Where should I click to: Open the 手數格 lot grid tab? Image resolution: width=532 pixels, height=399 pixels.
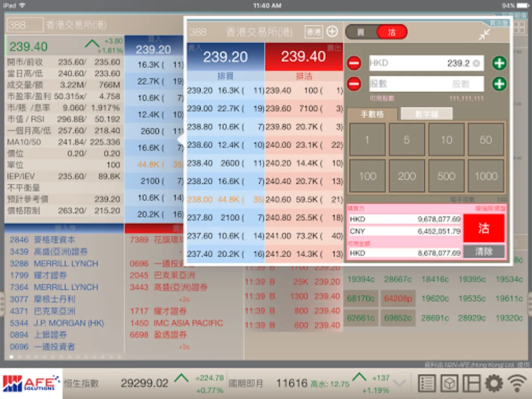tap(372, 114)
